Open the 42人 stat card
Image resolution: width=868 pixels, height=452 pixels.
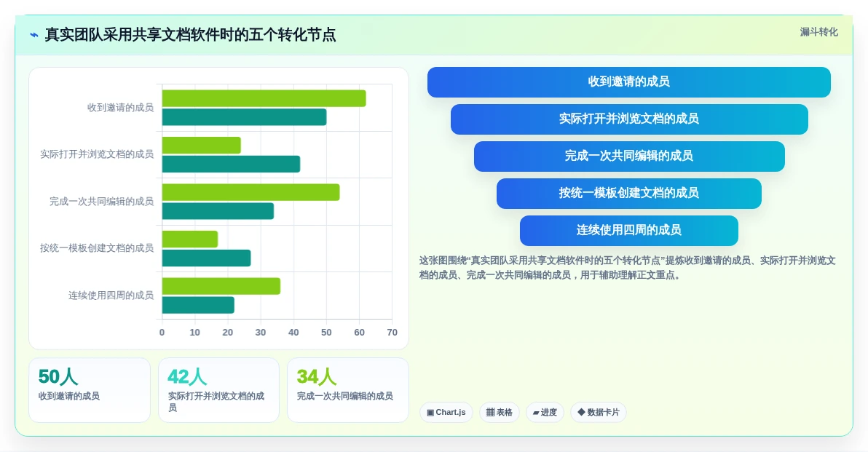218,390
